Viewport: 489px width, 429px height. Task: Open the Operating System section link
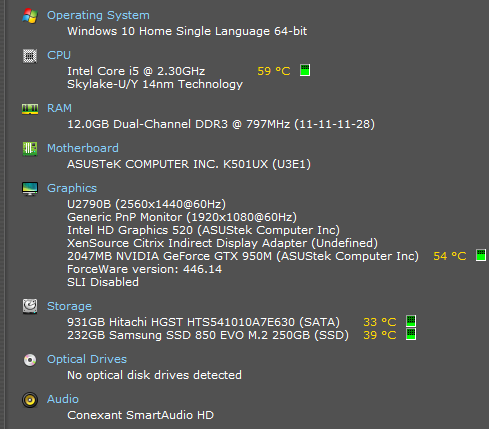[x=98, y=15]
